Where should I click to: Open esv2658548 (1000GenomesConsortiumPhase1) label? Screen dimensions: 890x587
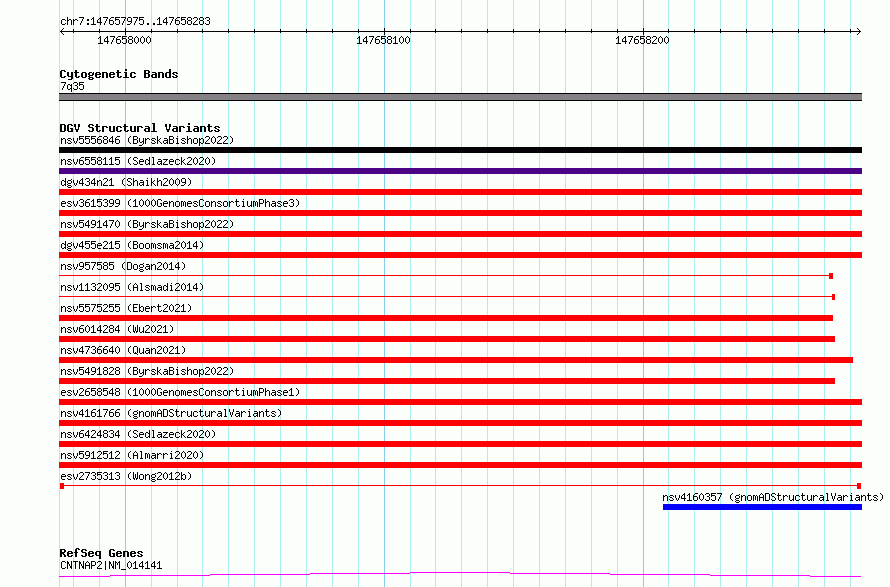[180, 392]
